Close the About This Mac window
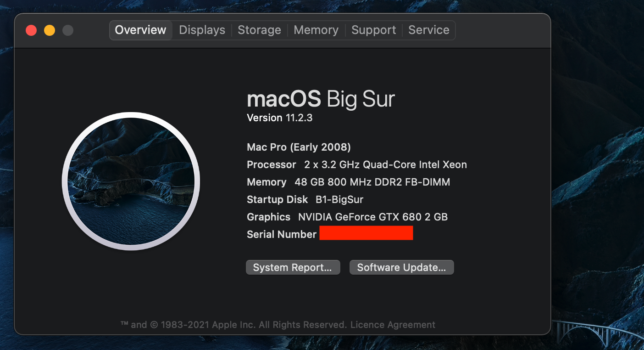 tap(31, 31)
